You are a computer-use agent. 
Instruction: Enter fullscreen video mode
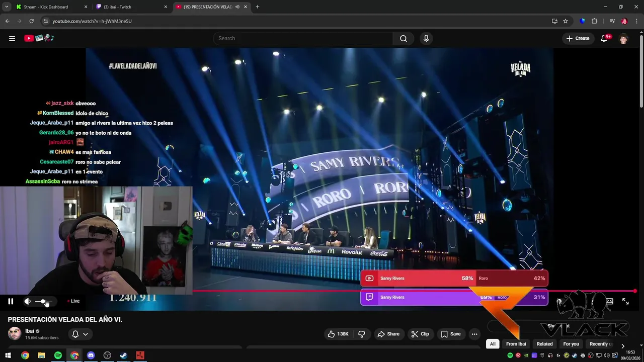coord(625,301)
